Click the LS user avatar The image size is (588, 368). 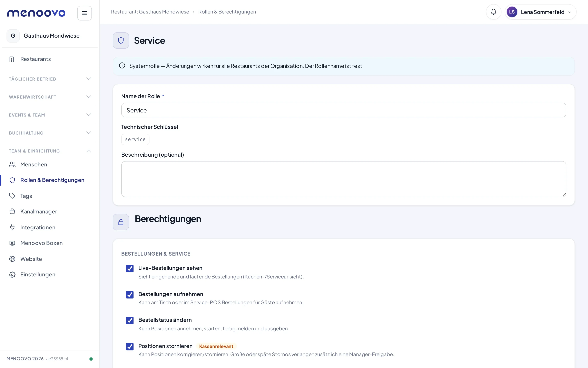coord(512,12)
